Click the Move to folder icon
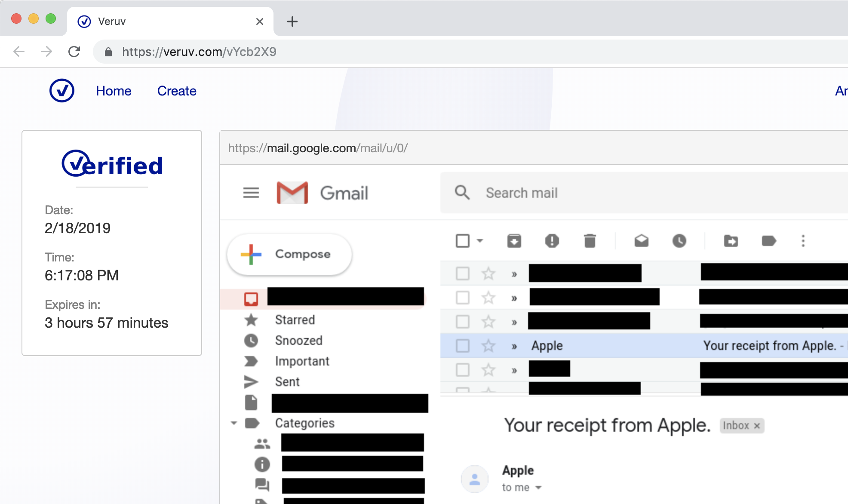The width and height of the screenshot is (848, 504). coord(731,241)
